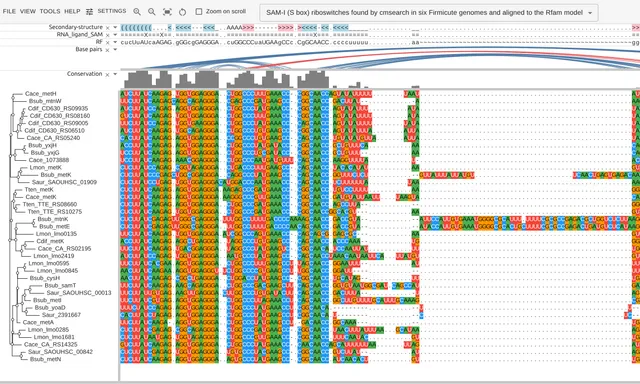Select the Cace_metA sequence label

(38, 322)
